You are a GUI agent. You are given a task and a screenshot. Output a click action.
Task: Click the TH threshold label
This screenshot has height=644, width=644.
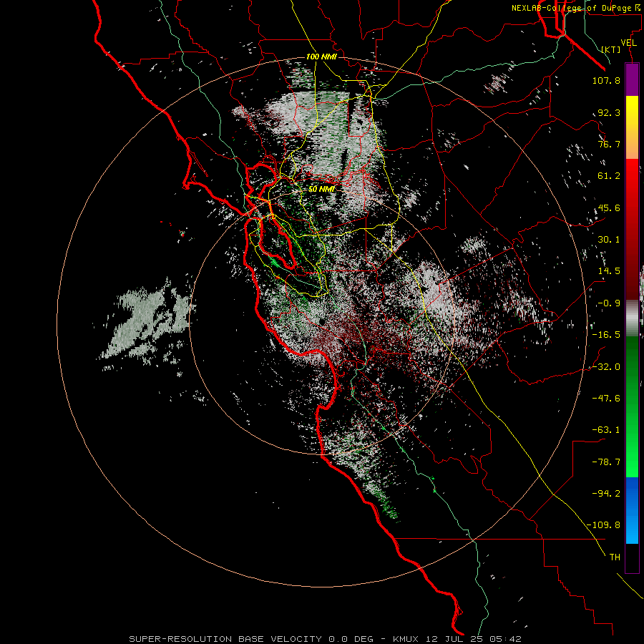tap(615, 557)
